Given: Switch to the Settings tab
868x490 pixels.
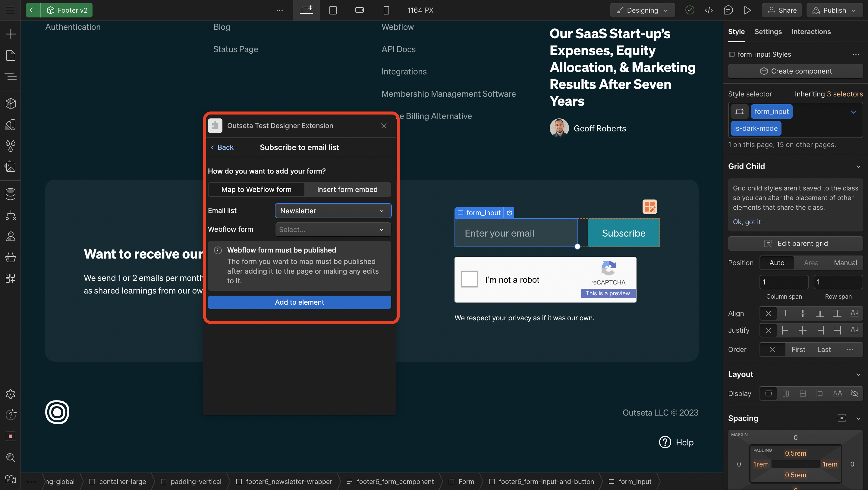Looking at the screenshot, I should (x=768, y=32).
